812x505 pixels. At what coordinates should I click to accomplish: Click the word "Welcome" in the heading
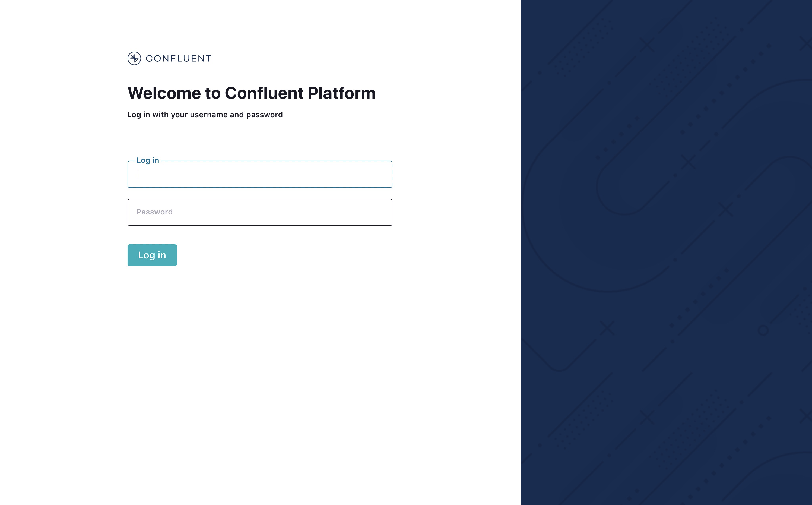[x=164, y=93]
